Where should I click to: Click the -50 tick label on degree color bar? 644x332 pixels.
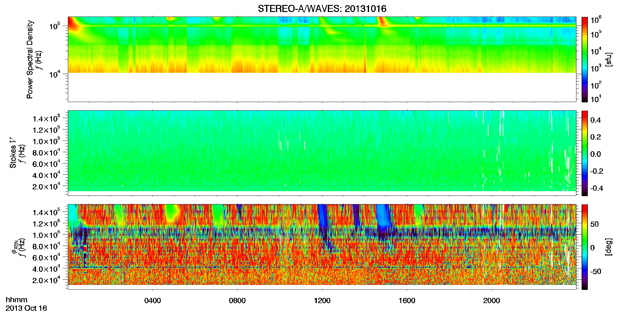[595, 271]
